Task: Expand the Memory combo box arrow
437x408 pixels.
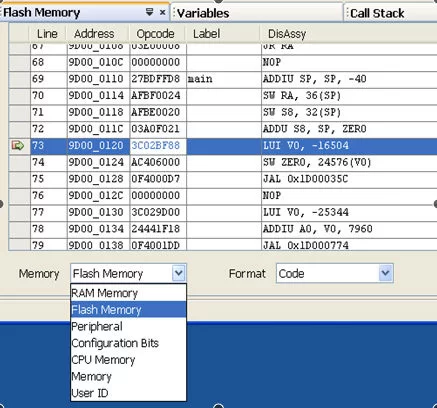Action: pos(179,273)
